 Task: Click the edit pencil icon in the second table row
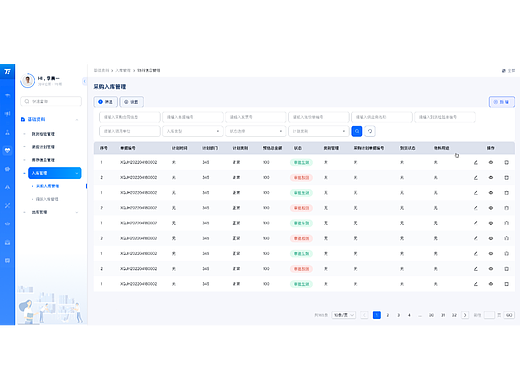[476, 178]
